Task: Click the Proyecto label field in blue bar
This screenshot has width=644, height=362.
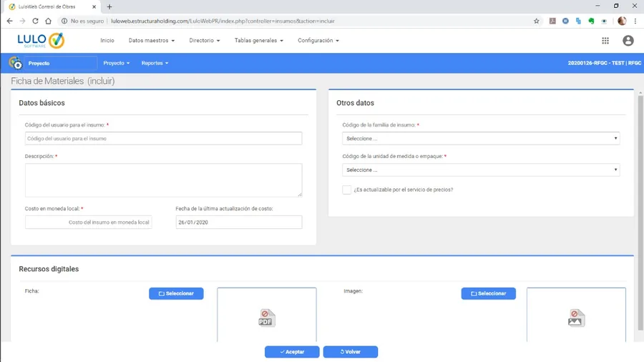Action: coord(60,63)
